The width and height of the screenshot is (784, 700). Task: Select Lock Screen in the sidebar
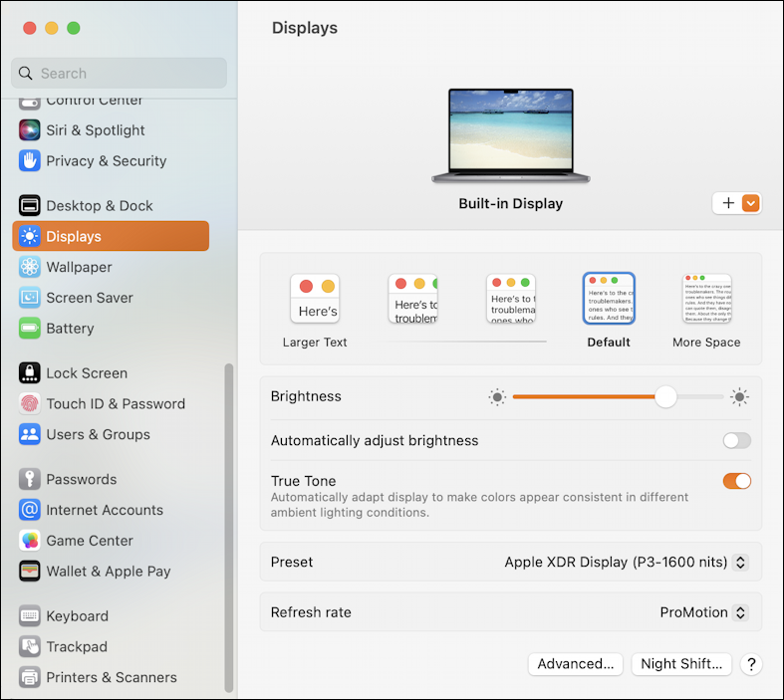click(x=87, y=373)
